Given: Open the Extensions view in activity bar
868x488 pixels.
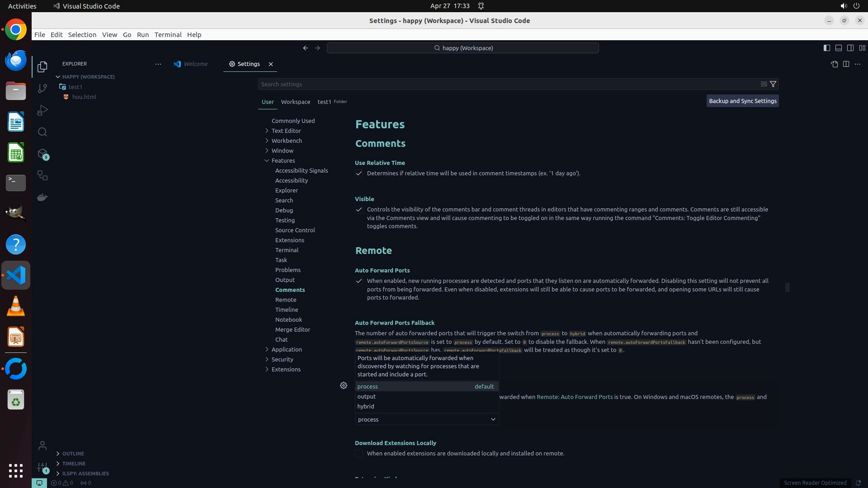Looking at the screenshot, I should [x=42, y=154].
